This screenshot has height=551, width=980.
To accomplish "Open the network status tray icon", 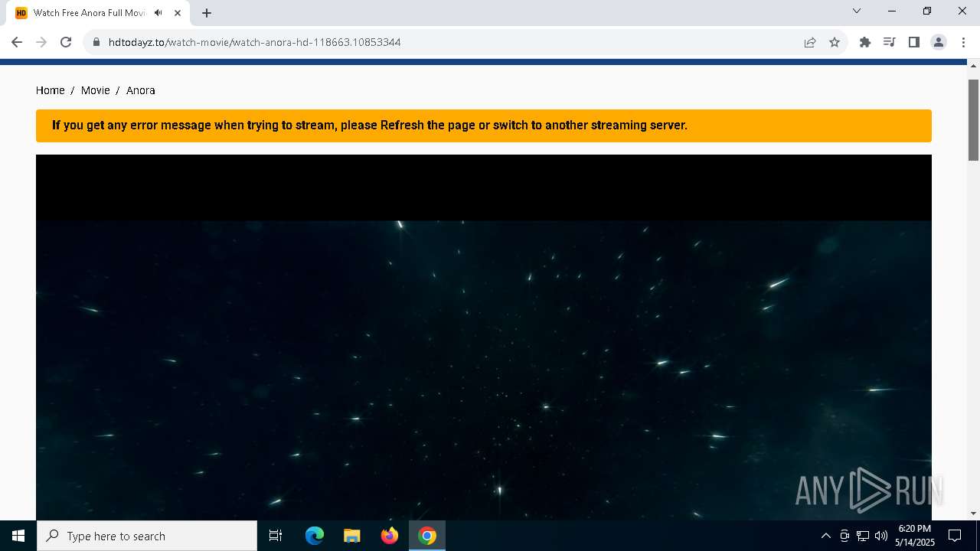I will pyautogui.click(x=863, y=536).
